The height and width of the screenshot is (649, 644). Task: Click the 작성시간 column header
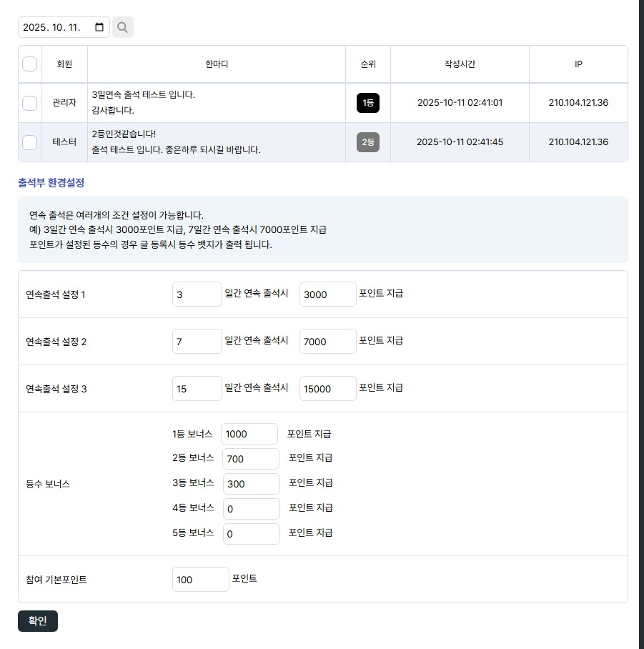[460, 64]
